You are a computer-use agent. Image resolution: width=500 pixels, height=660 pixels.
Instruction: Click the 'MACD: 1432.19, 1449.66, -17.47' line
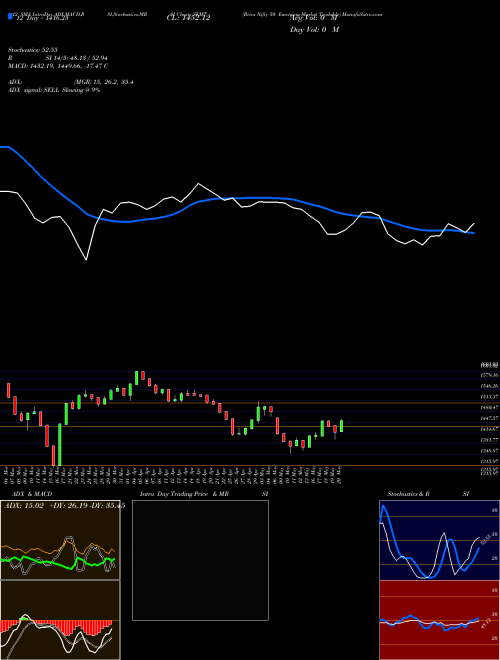point(58,66)
